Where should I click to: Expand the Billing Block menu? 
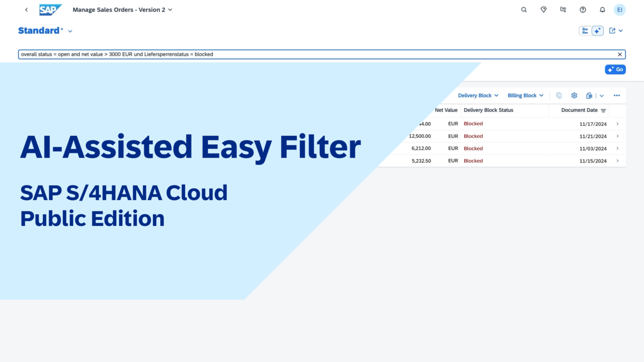[x=525, y=95]
